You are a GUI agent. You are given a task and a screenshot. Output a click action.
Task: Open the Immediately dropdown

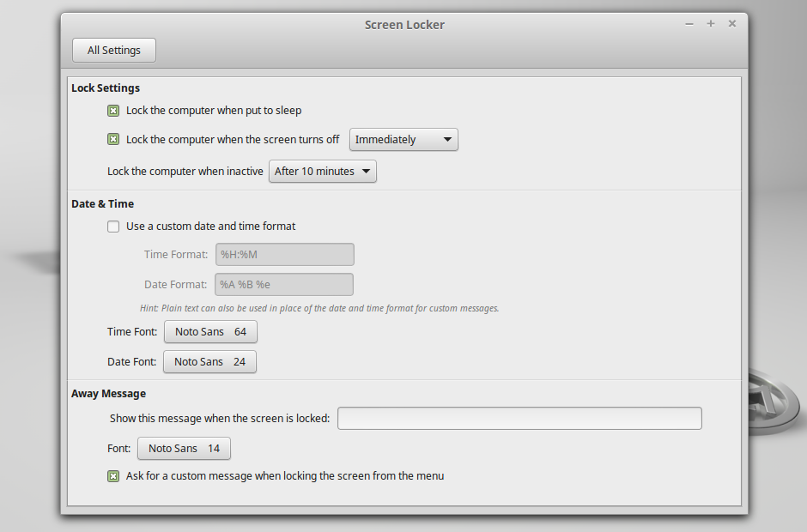403,139
